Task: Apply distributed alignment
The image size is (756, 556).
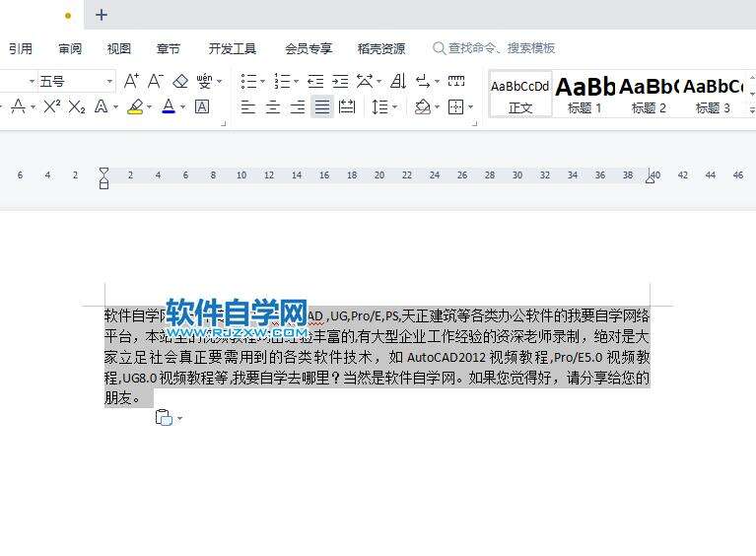Action: tap(347, 106)
